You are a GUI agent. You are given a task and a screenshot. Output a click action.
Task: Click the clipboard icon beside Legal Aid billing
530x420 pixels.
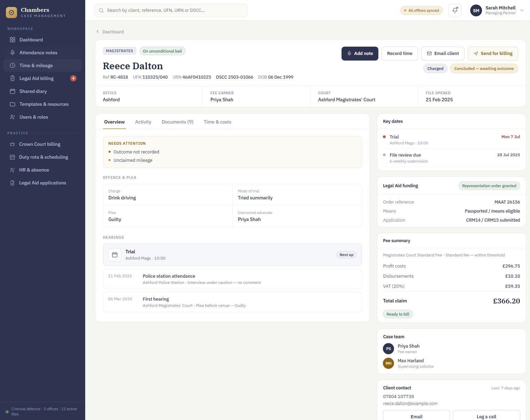13,78
